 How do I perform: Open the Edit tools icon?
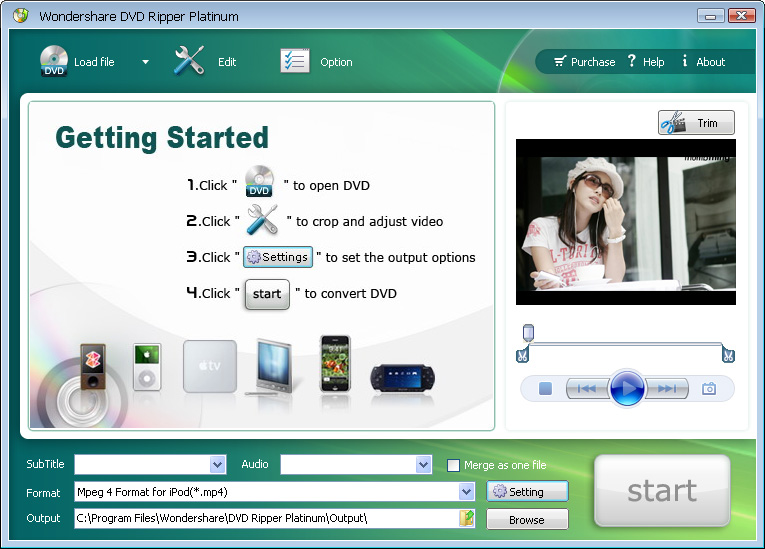click(189, 61)
